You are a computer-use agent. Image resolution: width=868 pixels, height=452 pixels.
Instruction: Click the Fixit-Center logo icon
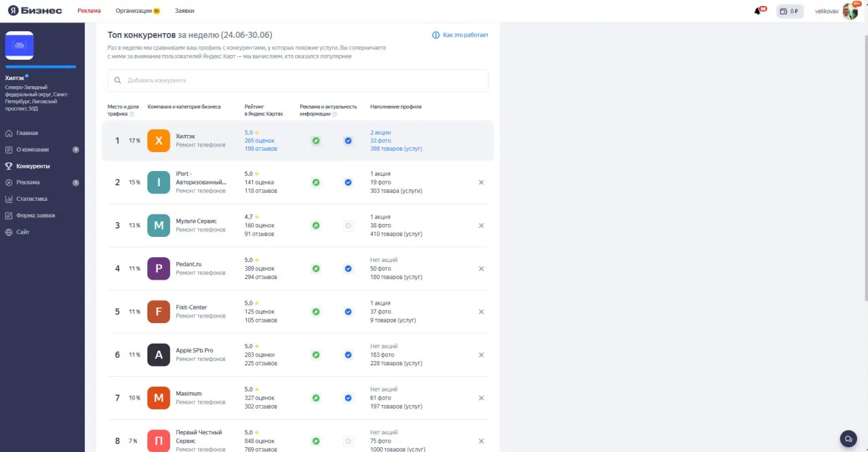click(159, 312)
